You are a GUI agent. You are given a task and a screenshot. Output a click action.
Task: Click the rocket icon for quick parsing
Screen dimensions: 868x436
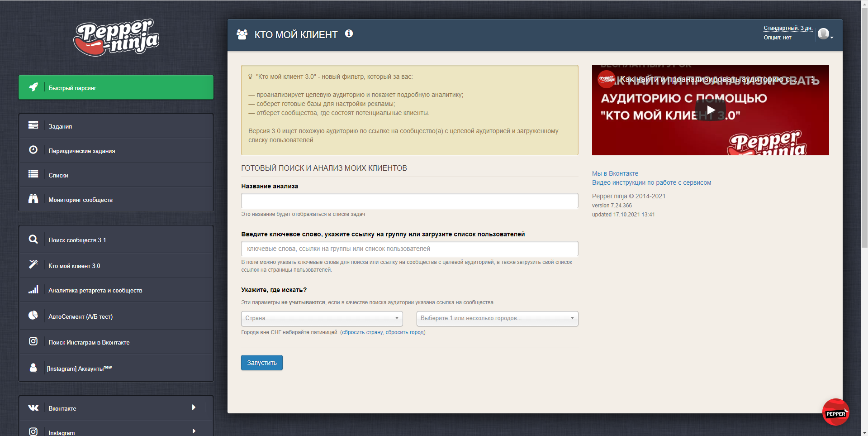pos(33,87)
